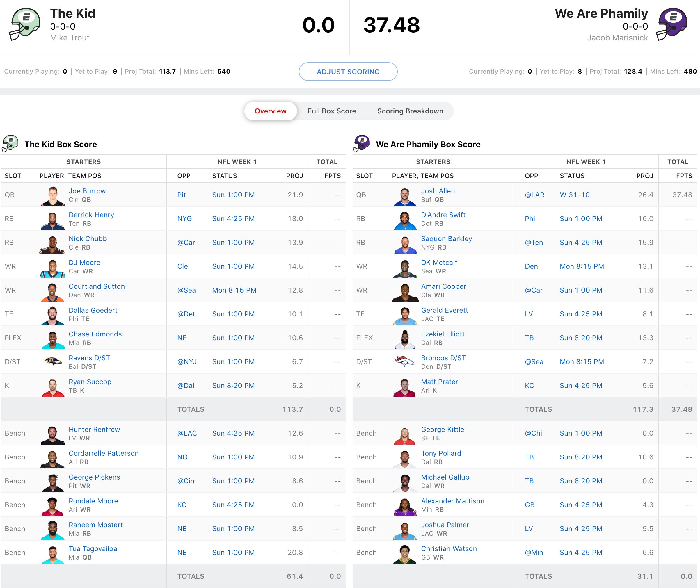Open the Scoring Breakdown tab
The image size is (700, 588).
click(x=410, y=111)
